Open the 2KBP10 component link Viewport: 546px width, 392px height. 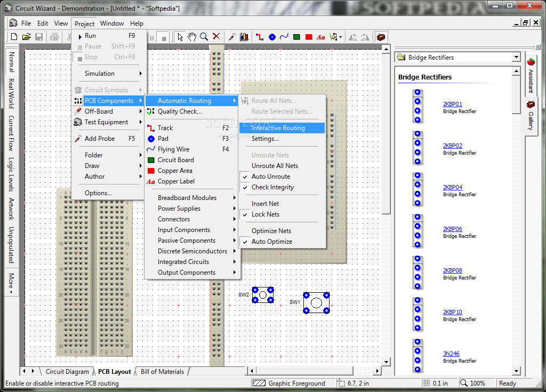click(452, 312)
